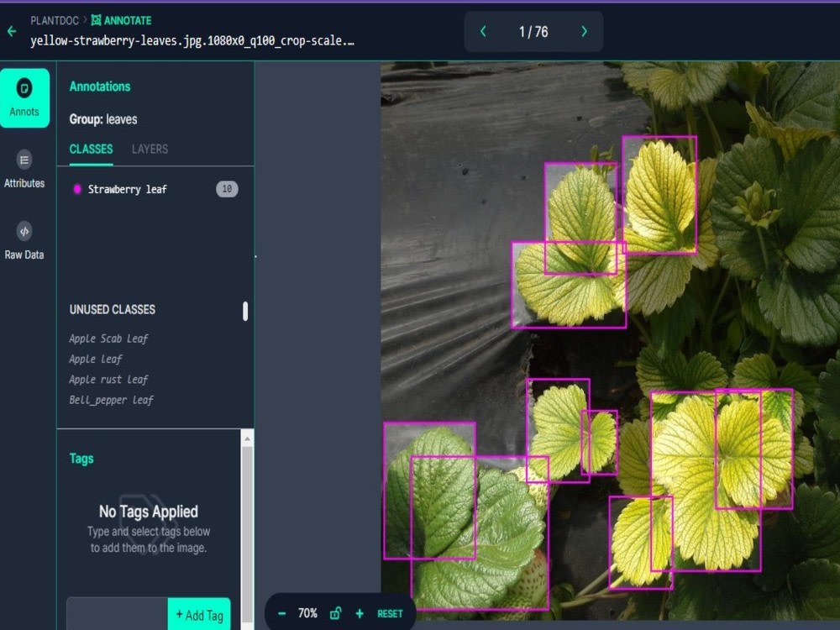
Task: Click the Add Tag button
Action: (199, 614)
